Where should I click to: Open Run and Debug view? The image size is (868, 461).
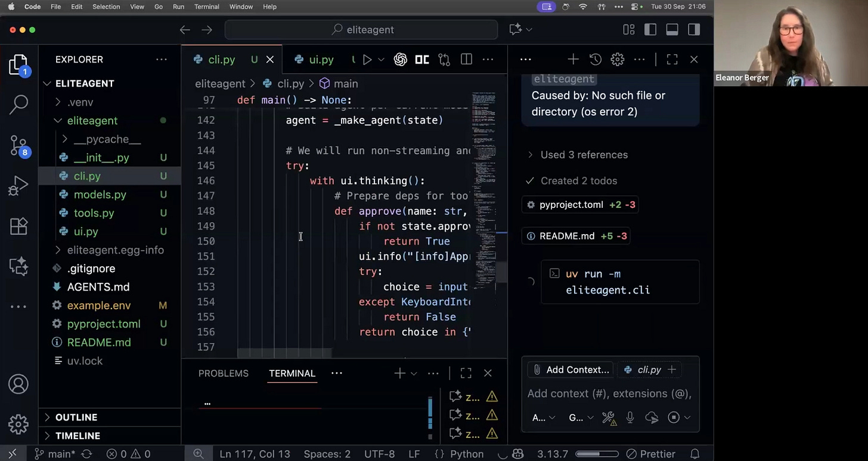click(18, 186)
